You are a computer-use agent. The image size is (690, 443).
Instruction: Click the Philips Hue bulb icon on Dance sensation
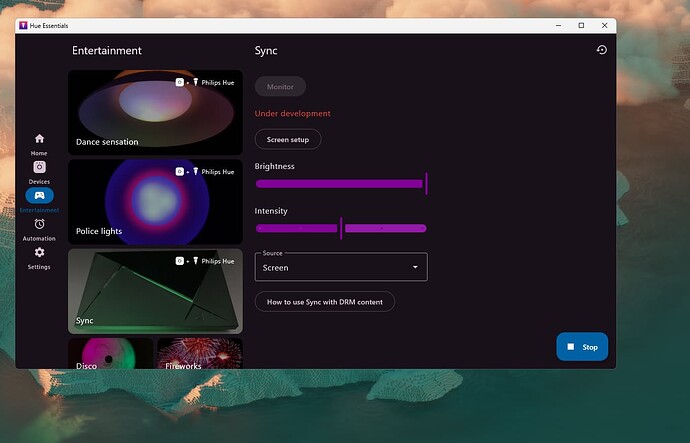195,82
